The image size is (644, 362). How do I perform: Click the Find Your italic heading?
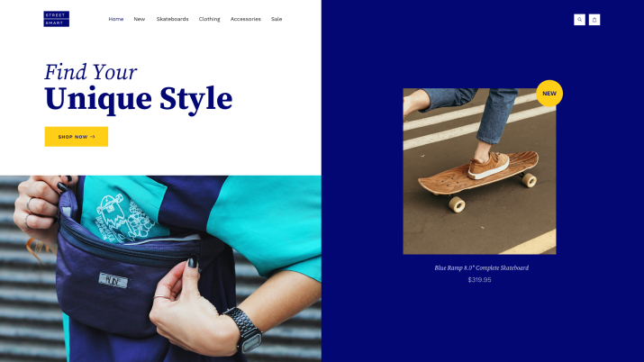(90, 72)
